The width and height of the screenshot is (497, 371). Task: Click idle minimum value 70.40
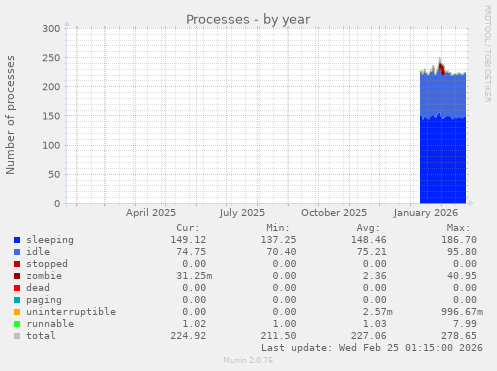tap(281, 252)
